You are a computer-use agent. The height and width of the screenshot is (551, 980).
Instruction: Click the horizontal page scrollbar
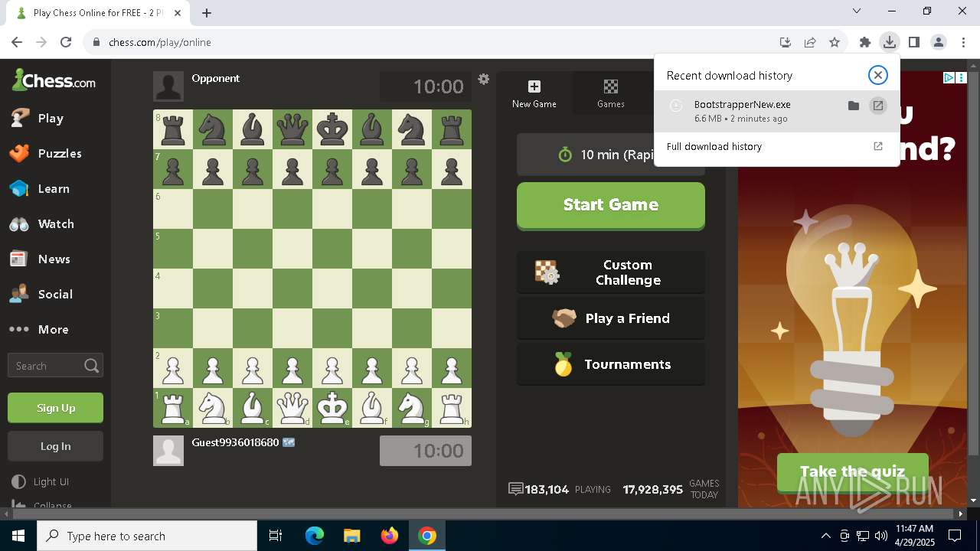(482, 514)
